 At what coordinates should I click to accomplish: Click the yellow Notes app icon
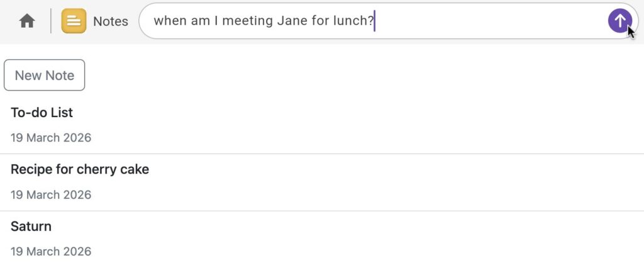tap(74, 21)
